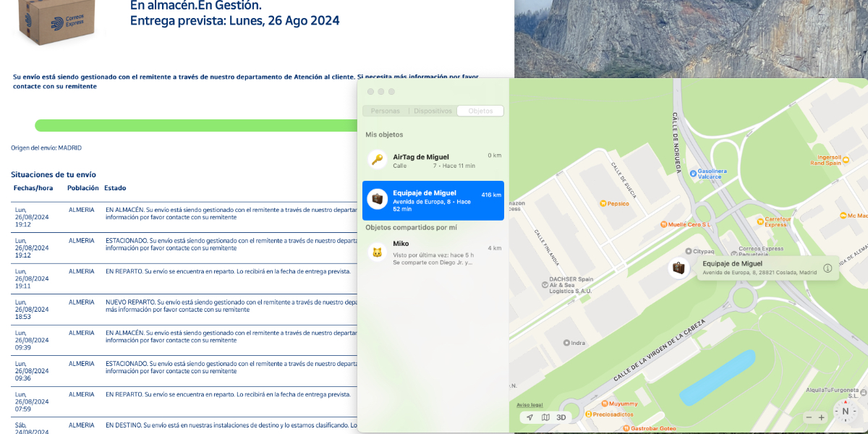Select shared item Miko
This screenshot has width=868, height=434.
point(433,253)
